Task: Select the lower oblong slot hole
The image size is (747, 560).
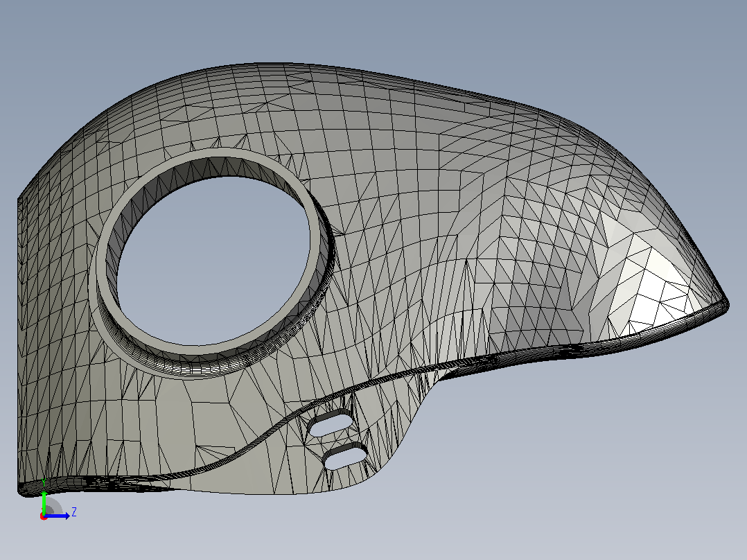Action: click(x=345, y=457)
